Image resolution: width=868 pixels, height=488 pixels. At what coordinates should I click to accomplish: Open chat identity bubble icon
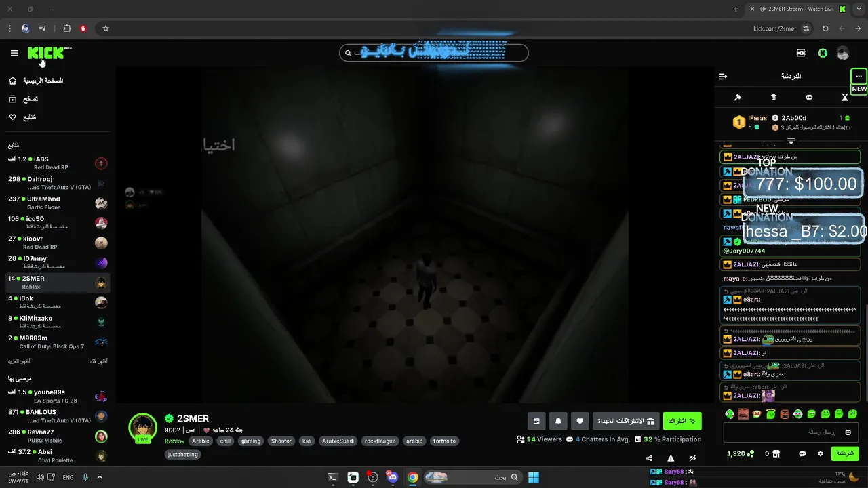pos(802,453)
